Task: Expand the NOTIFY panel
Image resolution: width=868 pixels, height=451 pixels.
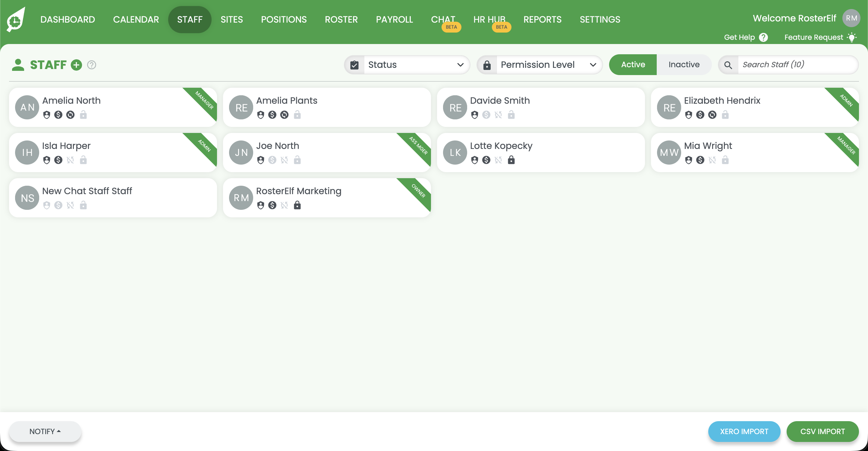Action: tap(45, 431)
